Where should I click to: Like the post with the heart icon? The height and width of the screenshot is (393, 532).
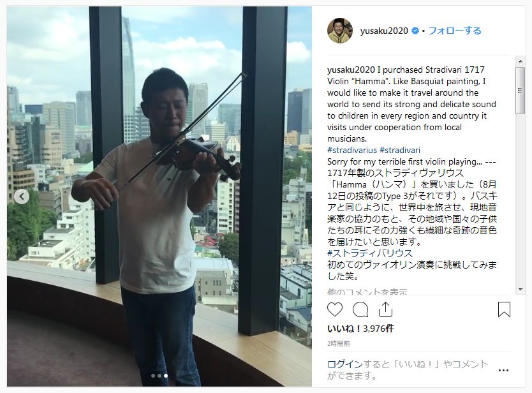334,309
